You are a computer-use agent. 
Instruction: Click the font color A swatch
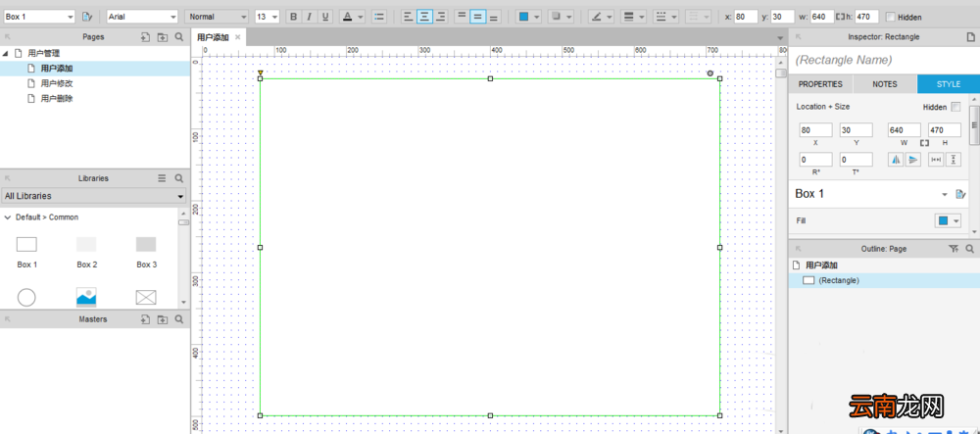coord(348,17)
